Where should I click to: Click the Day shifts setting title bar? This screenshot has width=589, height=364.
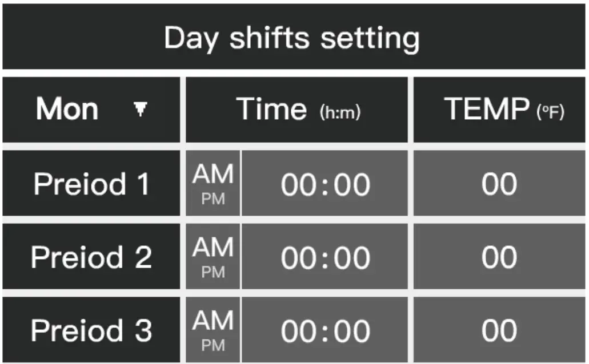[x=293, y=37]
